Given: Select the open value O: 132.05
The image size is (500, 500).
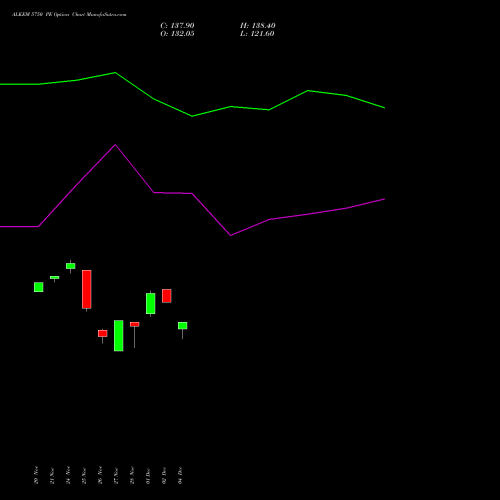Looking at the screenshot, I should [x=177, y=34].
